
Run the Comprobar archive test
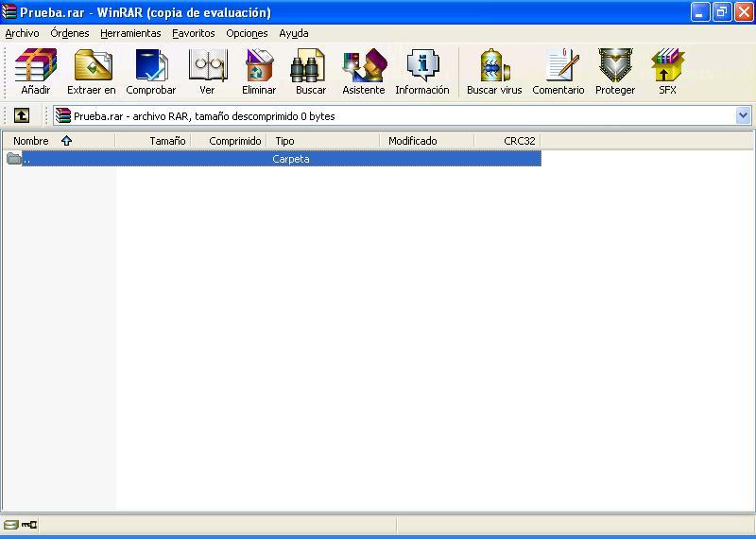151,72
